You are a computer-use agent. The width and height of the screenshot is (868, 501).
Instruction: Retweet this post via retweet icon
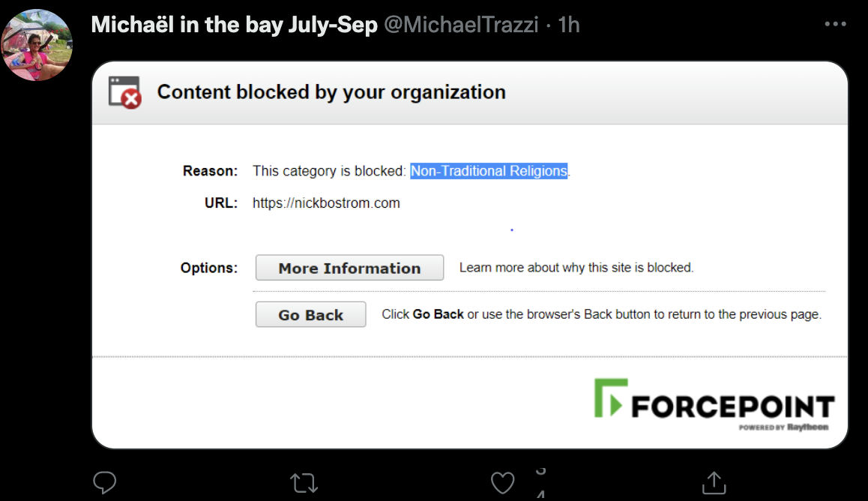[304, 483]
